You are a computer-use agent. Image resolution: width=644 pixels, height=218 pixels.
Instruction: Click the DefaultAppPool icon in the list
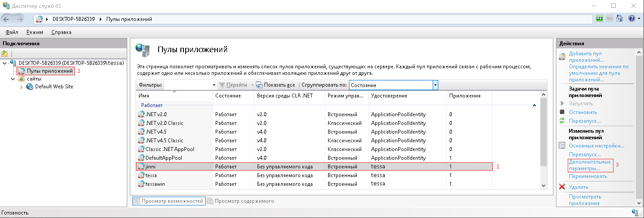click(141, 158)
